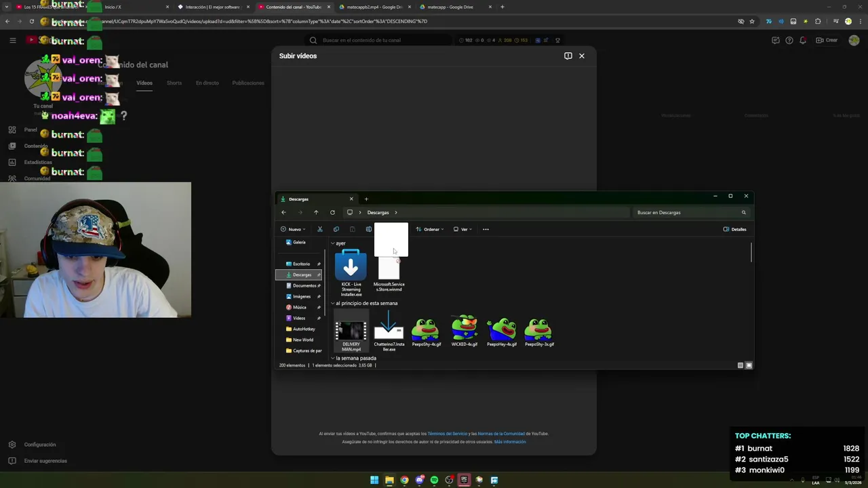Click the search magnifier in Explorer

point(743,212)
